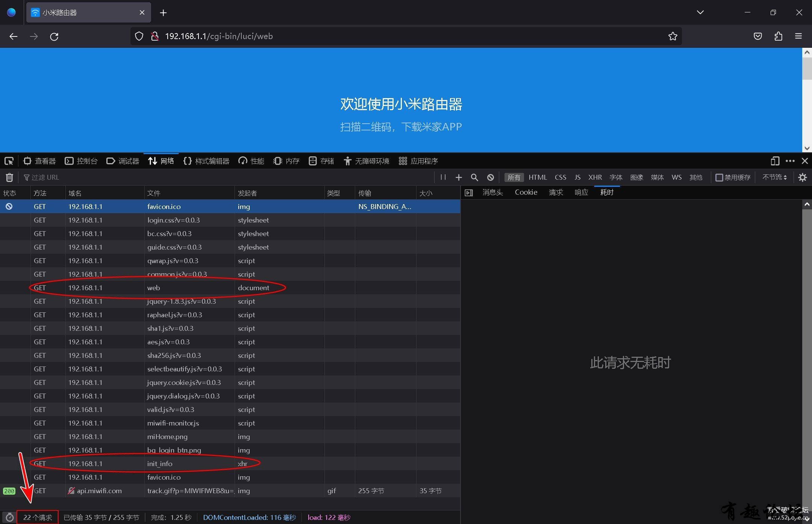The width and height of the screenshot is (812, 524).
Task: Switch to the 消息头 headers tab
Action: [492, 192]
